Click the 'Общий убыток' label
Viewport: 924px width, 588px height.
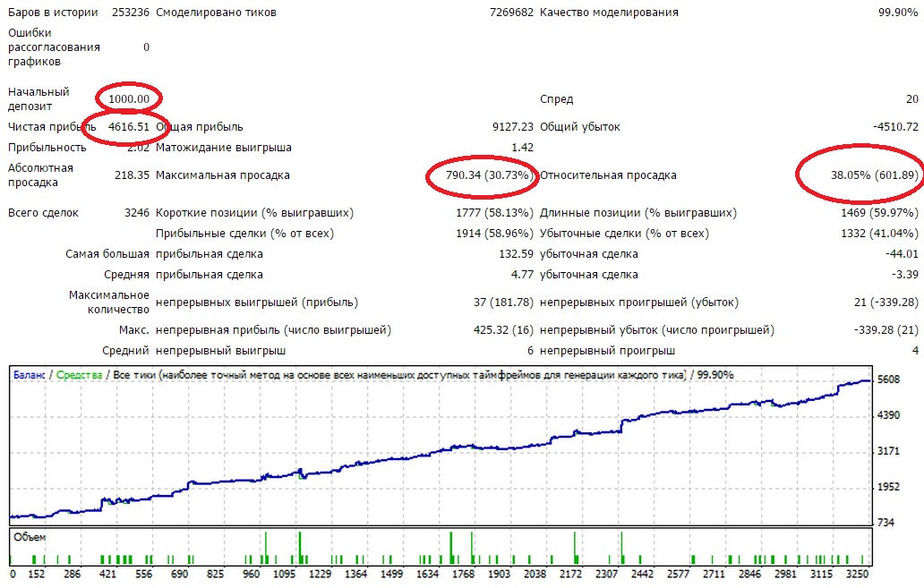pos(580,127)
